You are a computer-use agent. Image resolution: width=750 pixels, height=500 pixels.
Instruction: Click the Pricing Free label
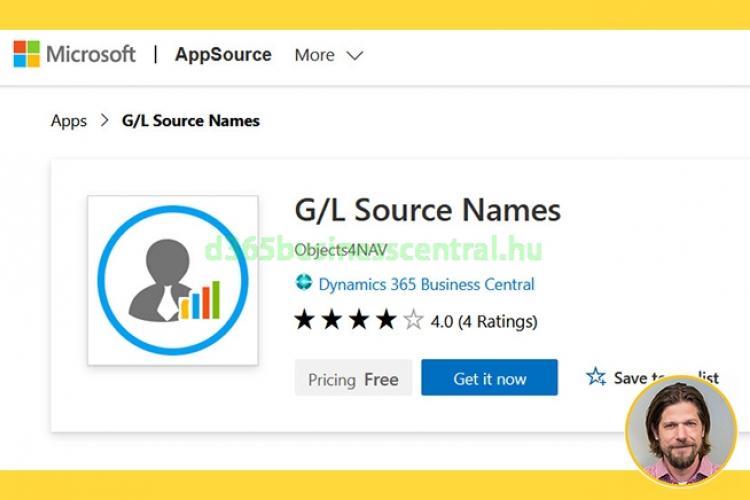pos(353,379)
